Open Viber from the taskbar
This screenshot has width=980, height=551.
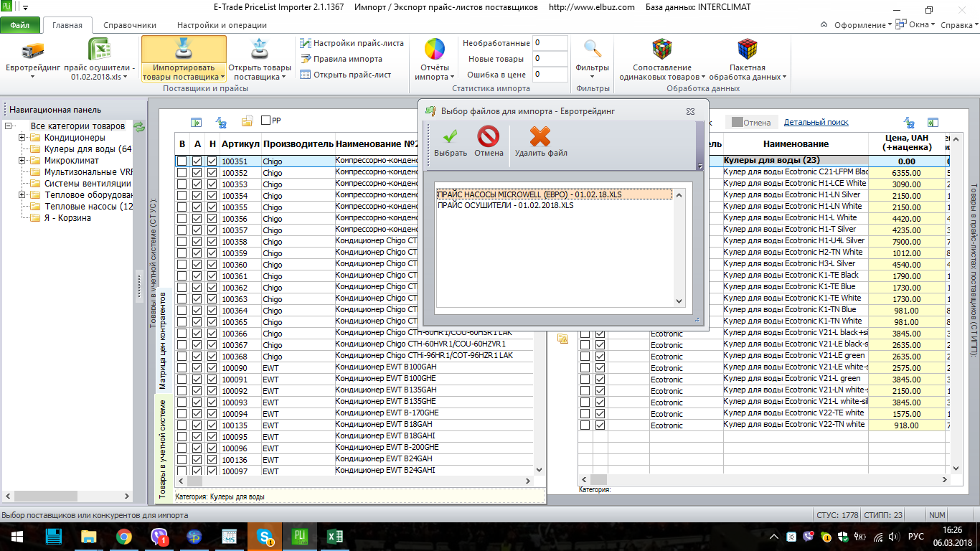tap(159, 536)
